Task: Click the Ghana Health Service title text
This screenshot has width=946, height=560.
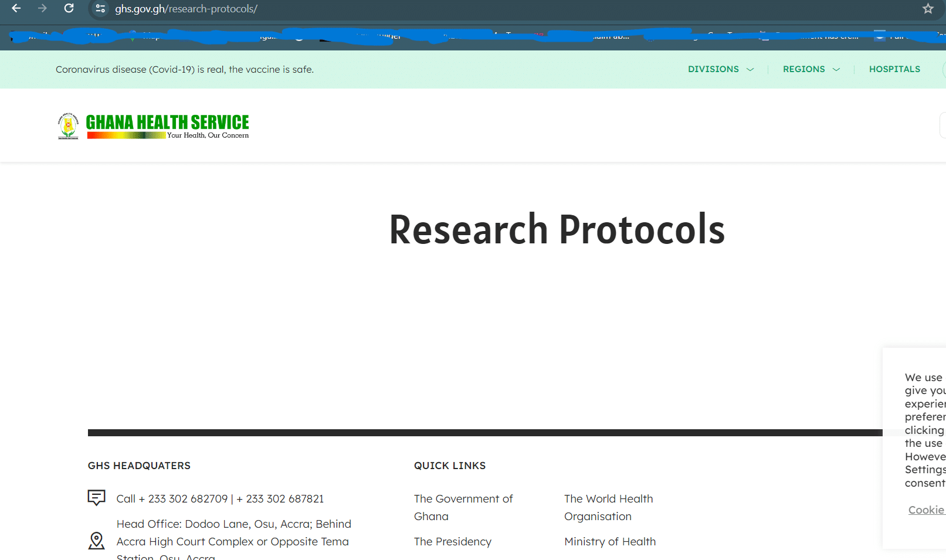Action: 167,122
